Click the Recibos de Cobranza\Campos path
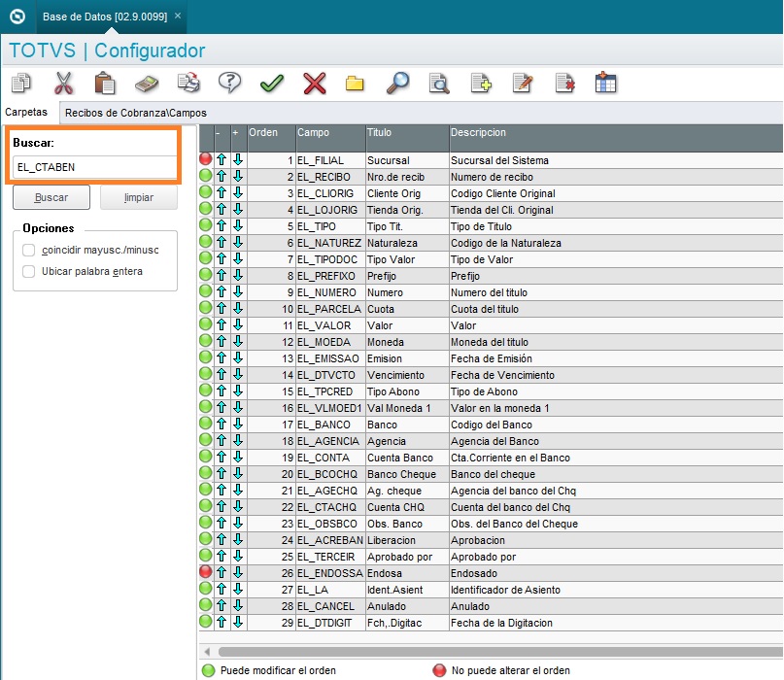 click(135, 113)
